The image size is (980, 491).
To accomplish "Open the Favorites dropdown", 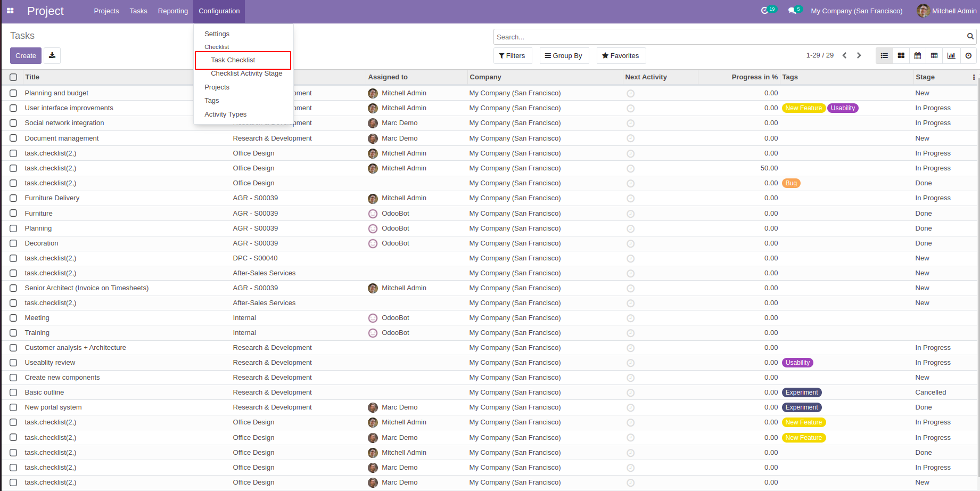I will tap(621, 55).
